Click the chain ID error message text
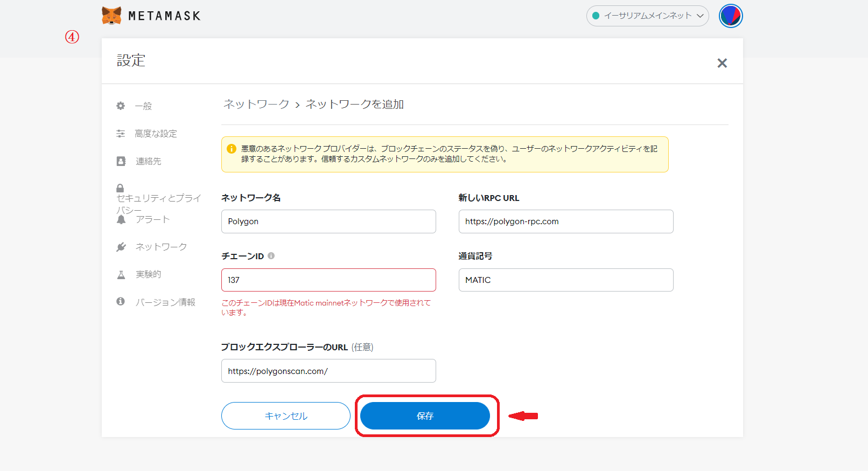The height and width of the screenshot is (471, 868). pos(326,308)
